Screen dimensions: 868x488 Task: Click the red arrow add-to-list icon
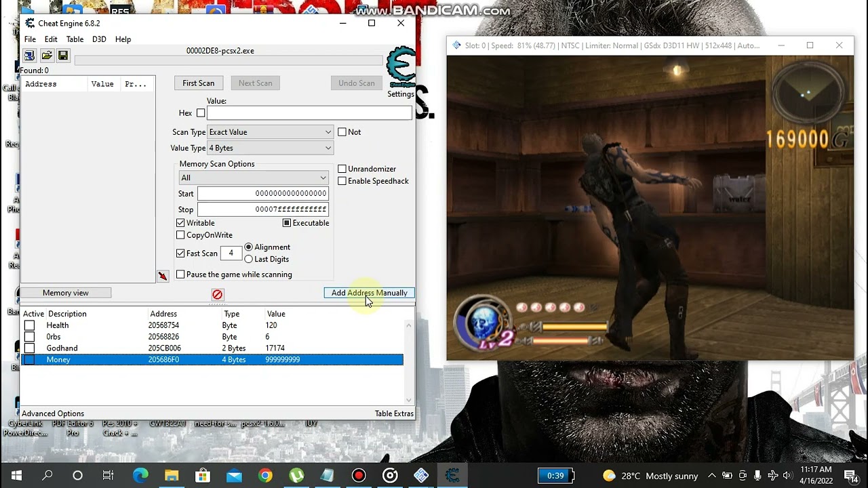[163, 276]
